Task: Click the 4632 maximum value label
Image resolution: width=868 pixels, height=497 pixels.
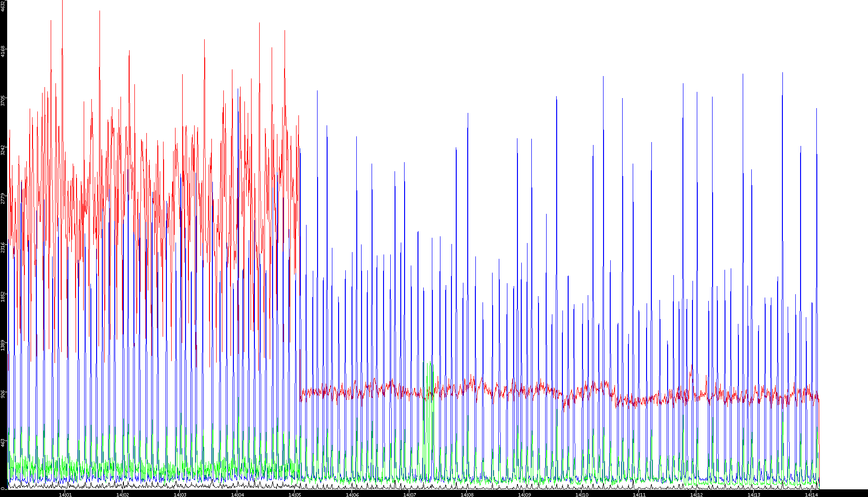Action: 3,6
